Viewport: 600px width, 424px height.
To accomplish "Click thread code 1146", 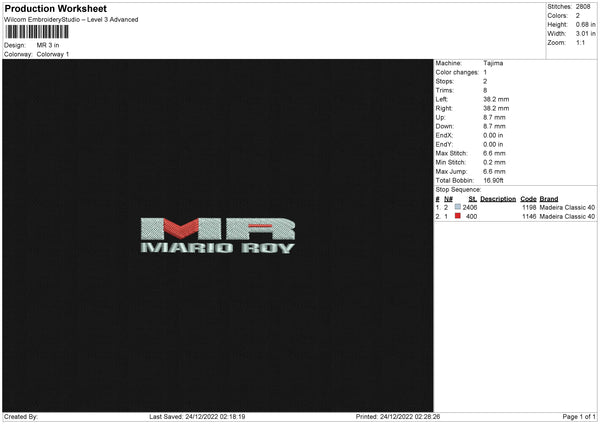I will coord(529,217).
